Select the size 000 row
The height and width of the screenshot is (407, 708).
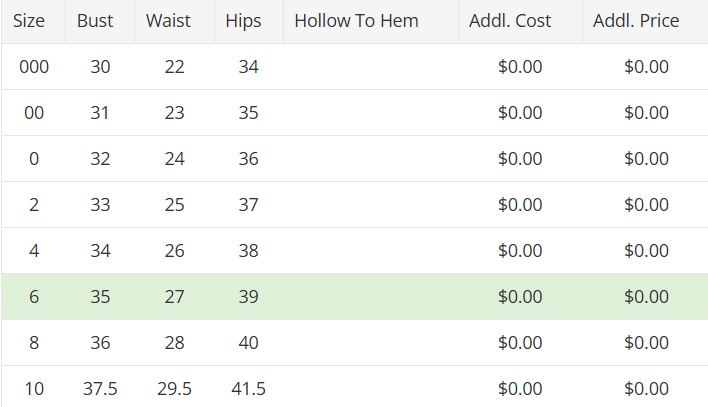[x=355, y=67]
